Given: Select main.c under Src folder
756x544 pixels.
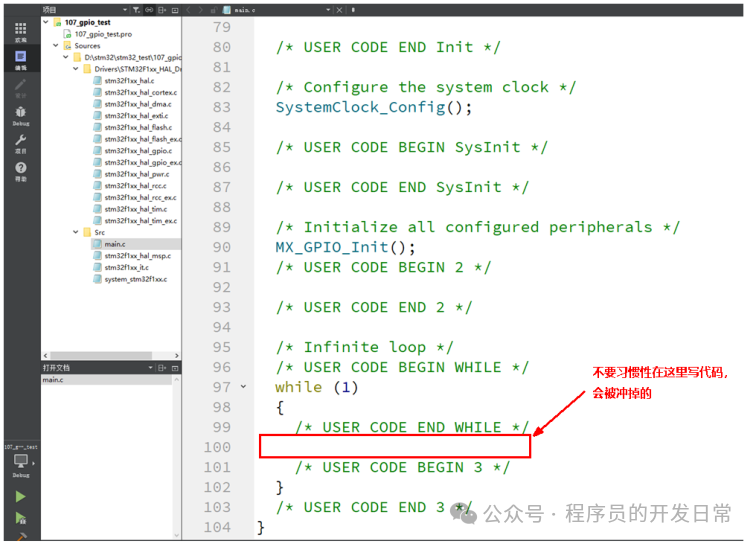Looking at the screenshot, I should coord(115,244).
